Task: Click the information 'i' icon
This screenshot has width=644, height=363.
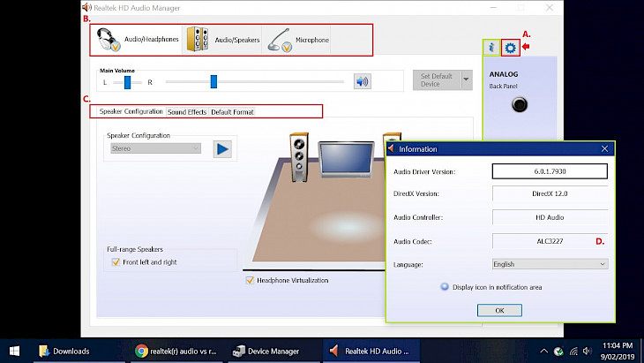Action: coord(491,48)
